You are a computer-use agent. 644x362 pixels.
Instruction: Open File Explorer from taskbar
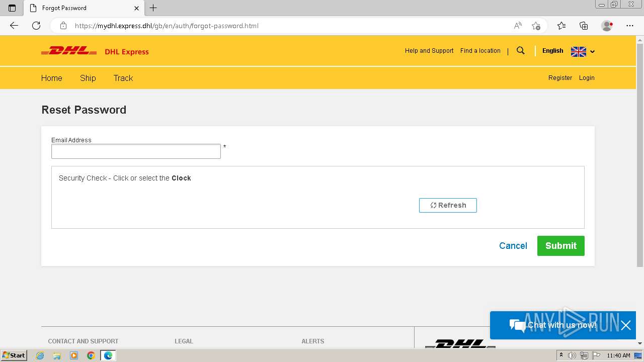click(x=57, y=355)
